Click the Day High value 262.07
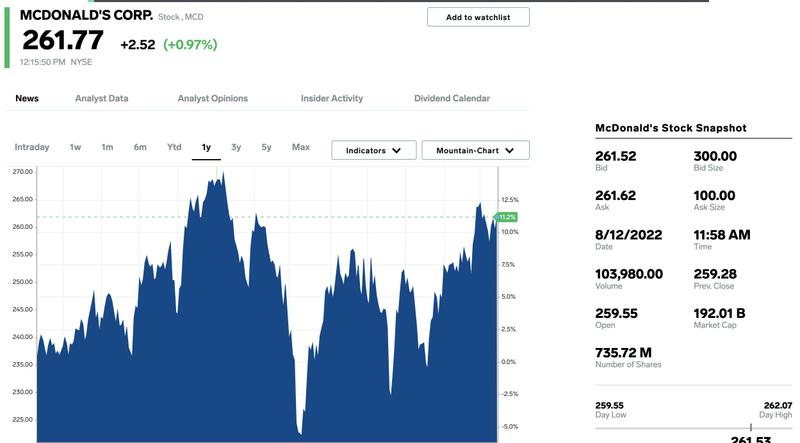The image size is (800, 443). click(778, 405)
